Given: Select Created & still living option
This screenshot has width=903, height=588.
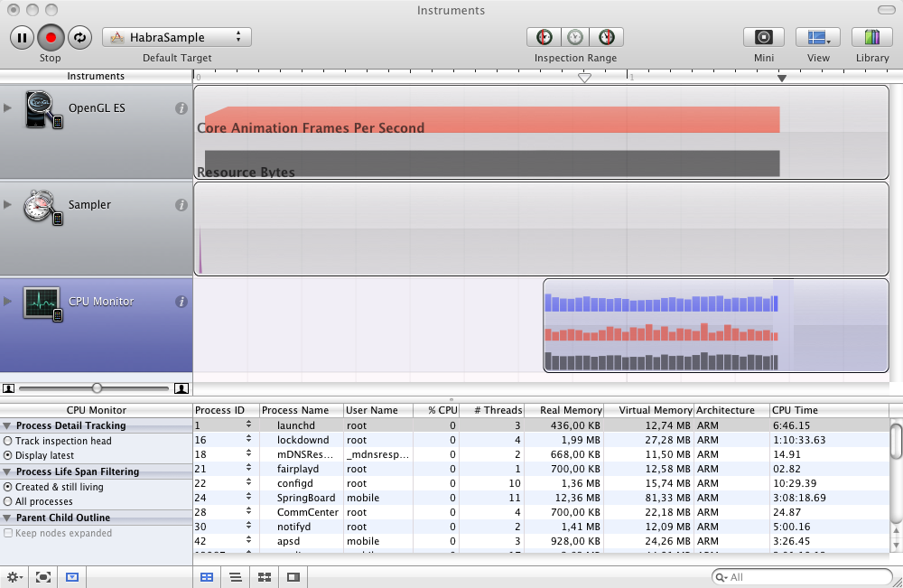Looking at the screenshot, I should point(8,487).
